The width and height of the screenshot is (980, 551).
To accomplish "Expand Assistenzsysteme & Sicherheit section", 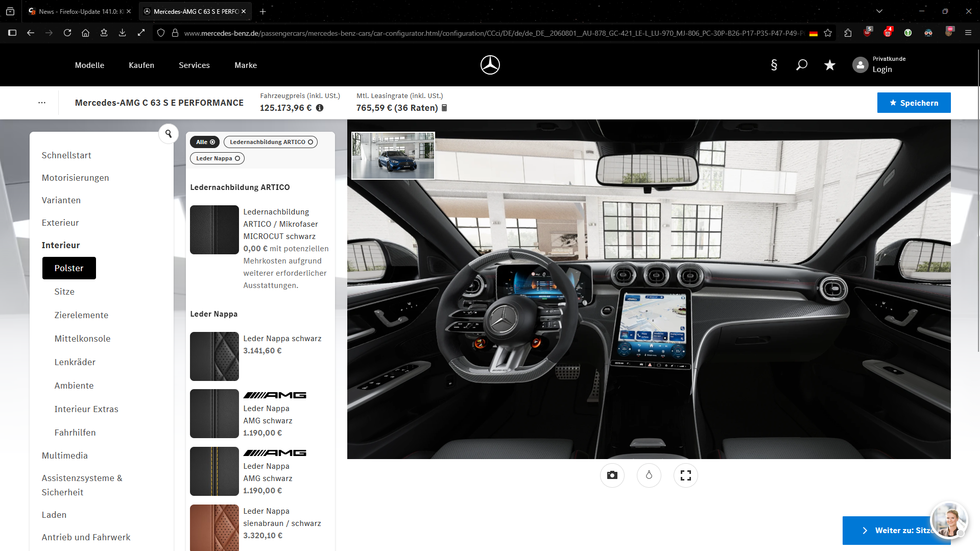I will [x=82, y=485].
